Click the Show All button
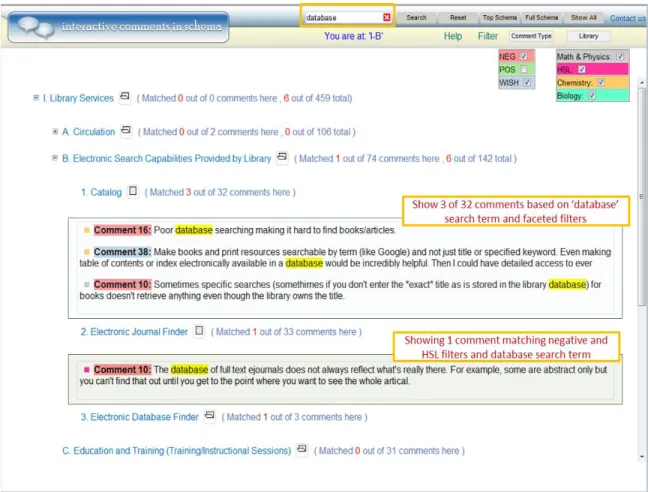The image size is (648, 492). [584, 17]
